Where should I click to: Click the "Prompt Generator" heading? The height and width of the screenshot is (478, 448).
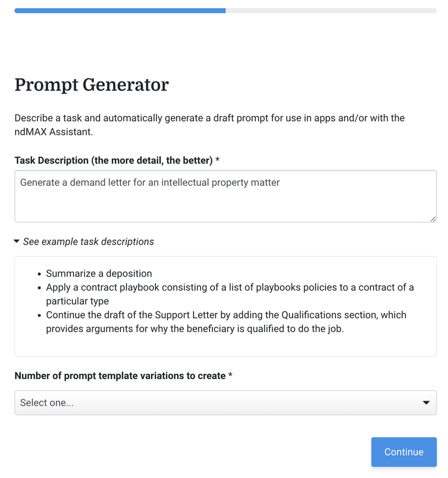click(91, 85)
